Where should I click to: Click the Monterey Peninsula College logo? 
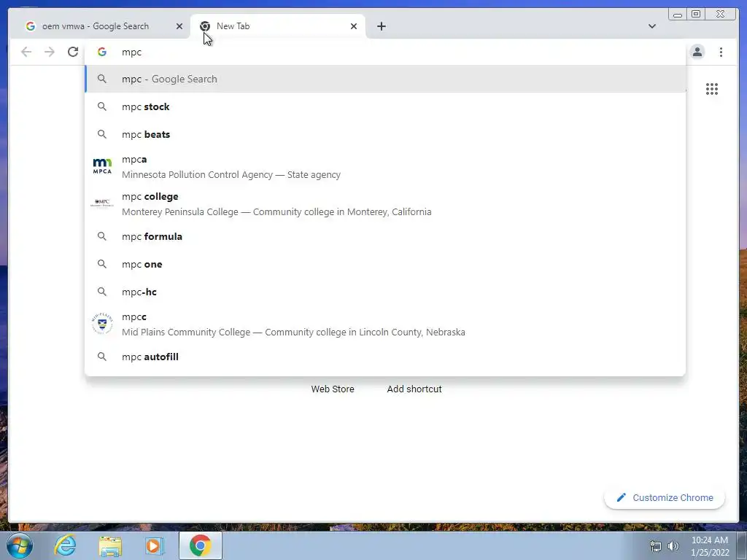coord(102,203)
